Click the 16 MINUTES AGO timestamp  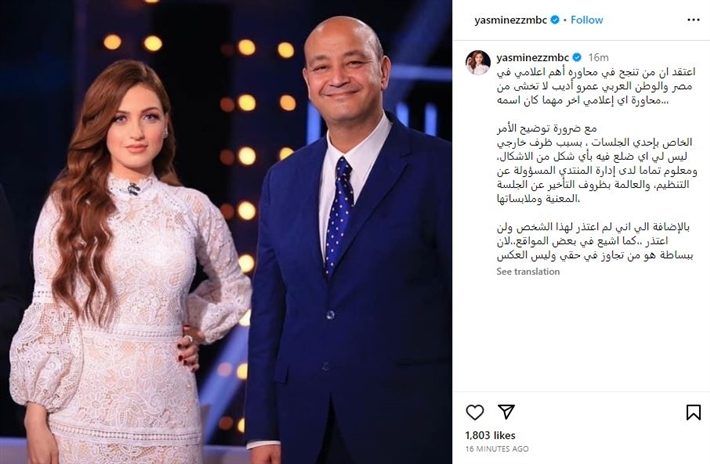point(497,449)
